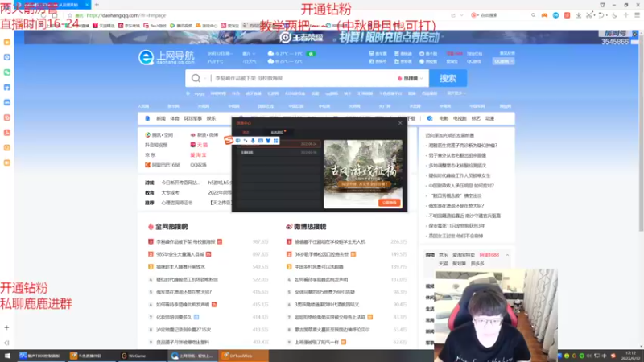Image resolution: width=644 pixels, height=362 pixels.
Task: Click the Sogou input method S logo
Action: tap(229, 140)
